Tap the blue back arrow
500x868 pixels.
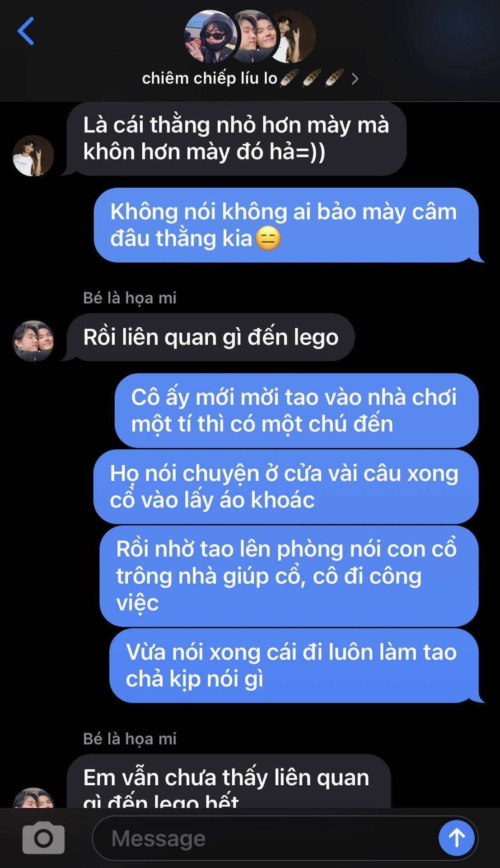click(26, 31)
